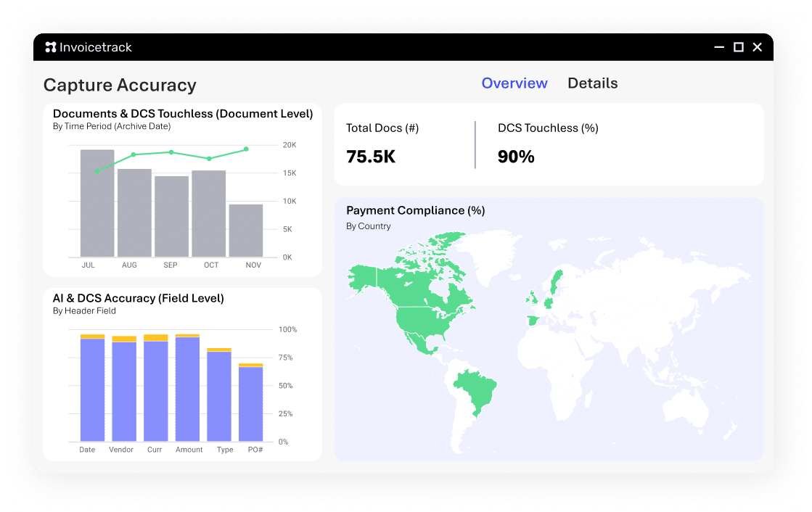Select the Overview tab
This screenshot has width=812, height=512.
[514, 83]
